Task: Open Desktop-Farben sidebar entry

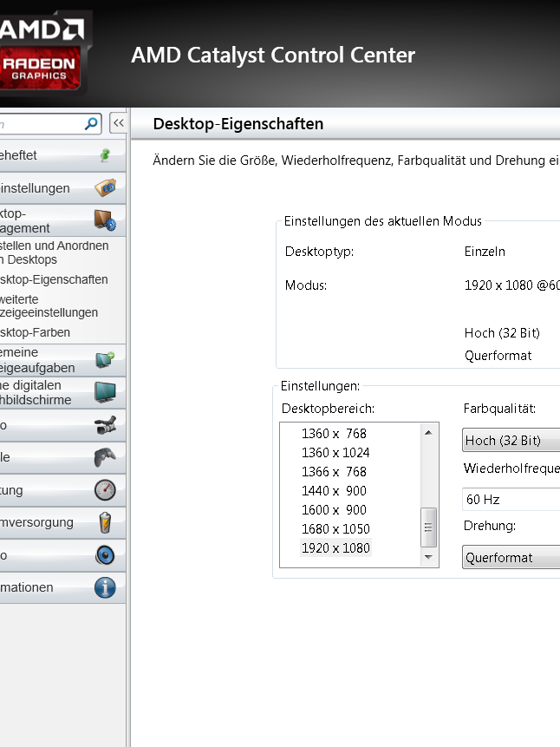Action: click(36, 332)
